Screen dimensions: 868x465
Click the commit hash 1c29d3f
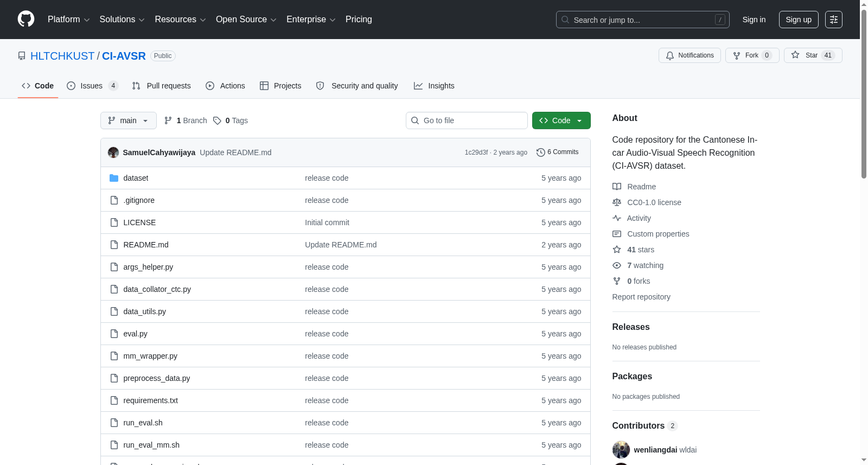[x=476, y=152]
